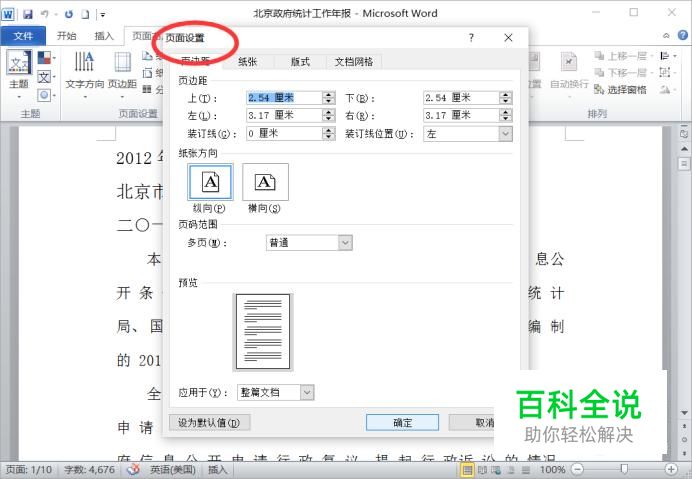Image resolution: width=692 pixels, height=479 pixels.
Task: Open the customize quick access toolbar arrow
Action: 102,15
